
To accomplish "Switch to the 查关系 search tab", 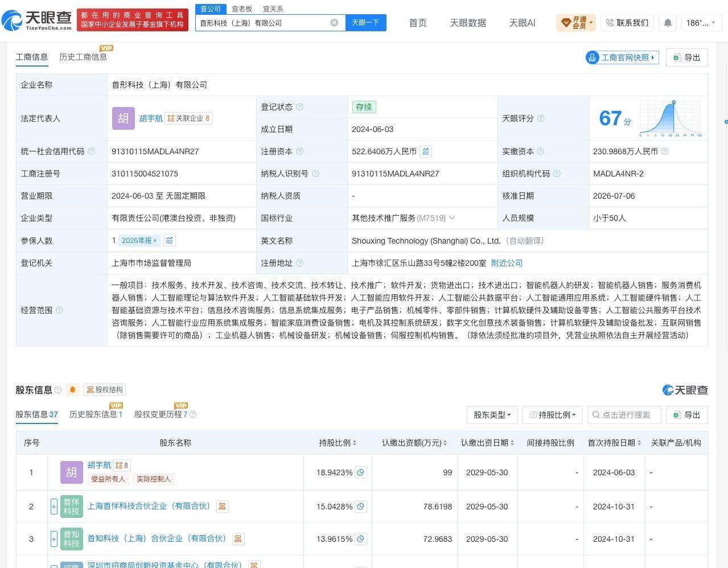I will tap(273, 9).
